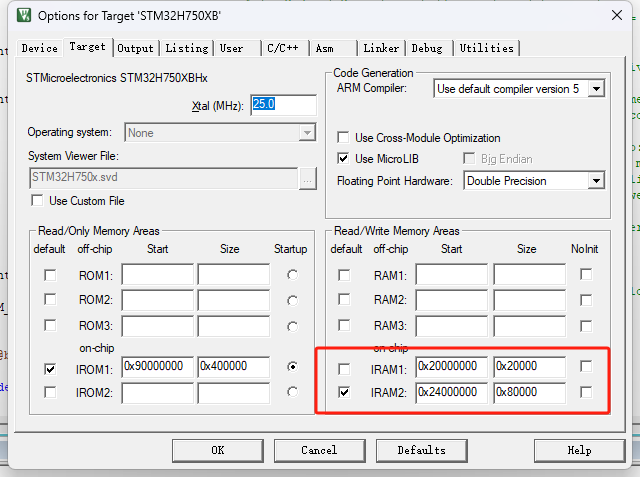
Task: Select the Target tab
Action: coord(87,47)
